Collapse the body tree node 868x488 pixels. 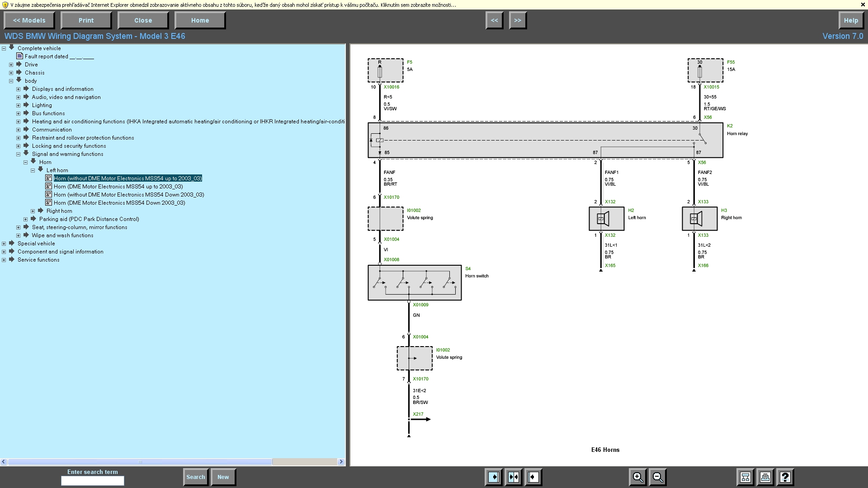coord(11,81)
